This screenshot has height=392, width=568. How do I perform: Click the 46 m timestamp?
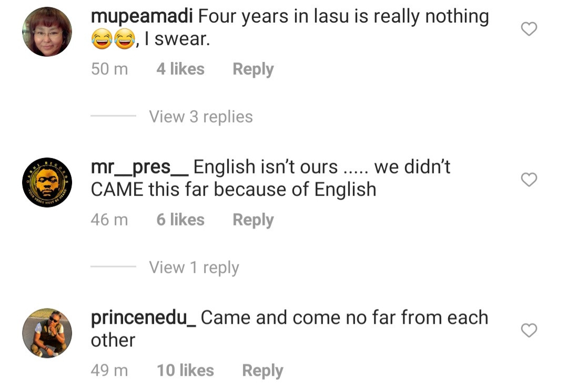pos(109,220)
